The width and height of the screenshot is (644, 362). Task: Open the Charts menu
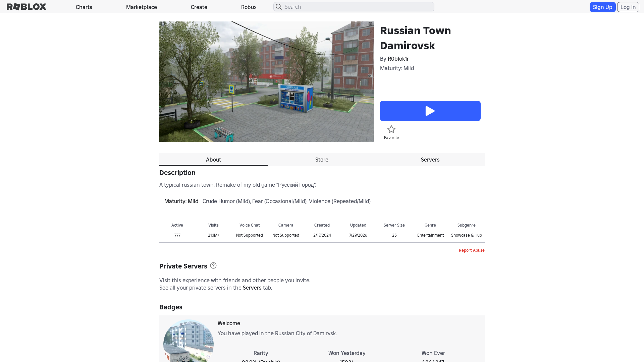tap(84, 7)
